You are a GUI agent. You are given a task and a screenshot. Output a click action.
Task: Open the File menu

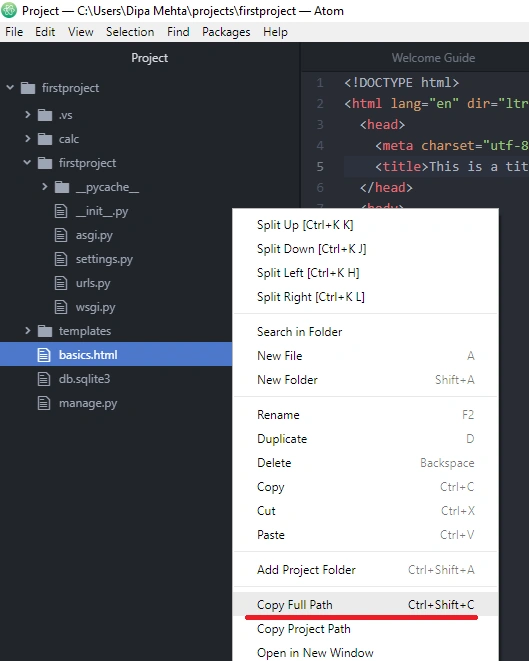tap(14, 32)
